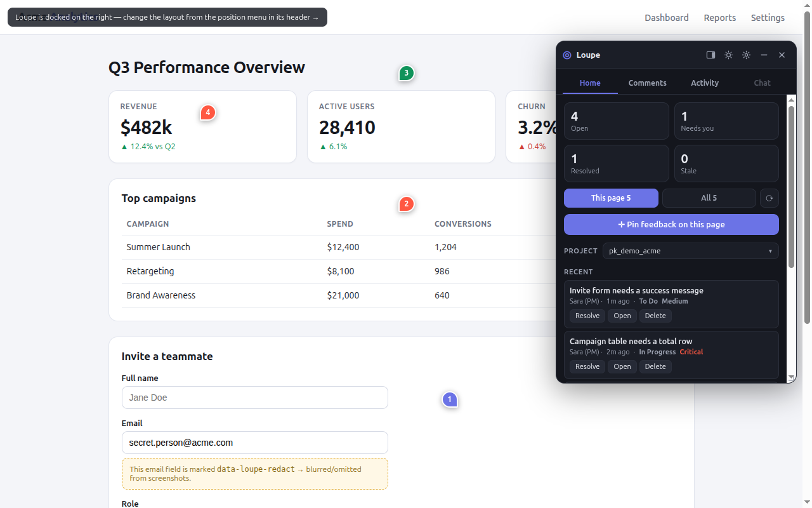Viewport: 812px width, 508px height.
Task: Open Loupe settings gear icon
Action: click(746, 55)
